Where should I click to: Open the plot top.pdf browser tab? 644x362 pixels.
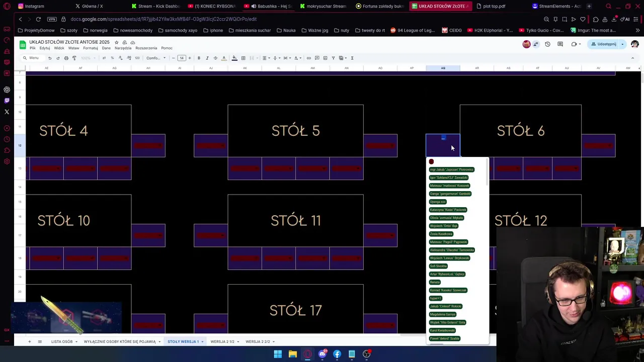click(491, 6)
